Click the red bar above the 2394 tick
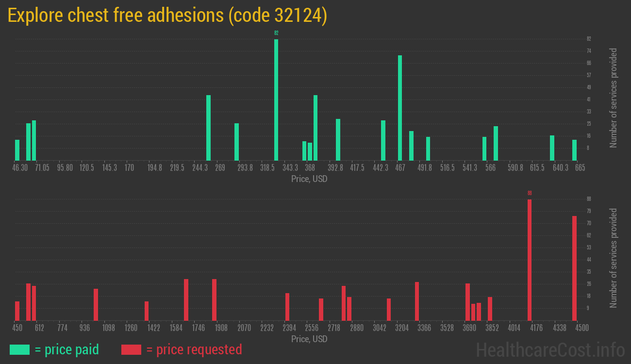This screenshot has width=631, height=364. pos(287,307)
